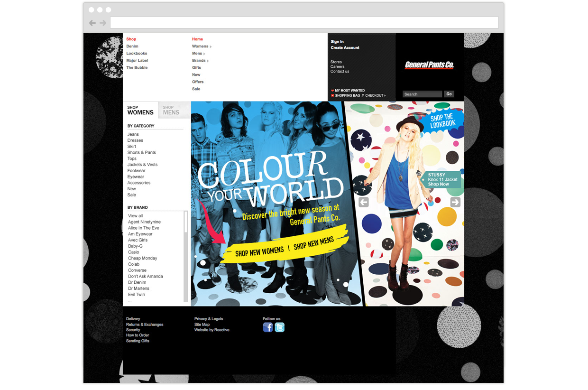
Task: Open The Bubble menu item
Action: coord(137,68)
